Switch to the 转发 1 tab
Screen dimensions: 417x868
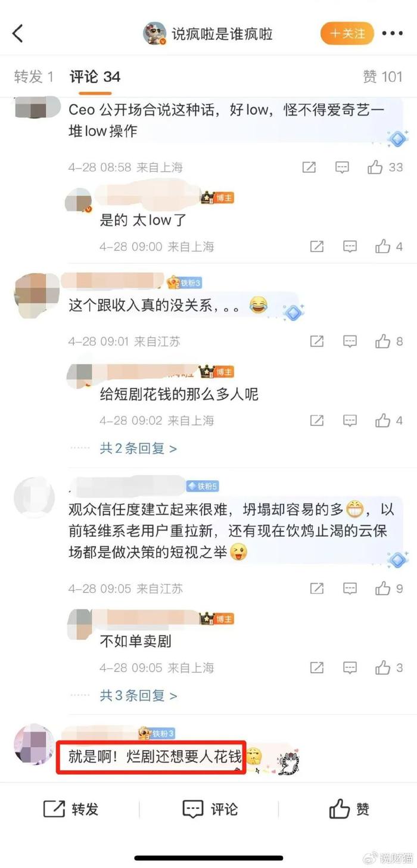pos(34,77)
